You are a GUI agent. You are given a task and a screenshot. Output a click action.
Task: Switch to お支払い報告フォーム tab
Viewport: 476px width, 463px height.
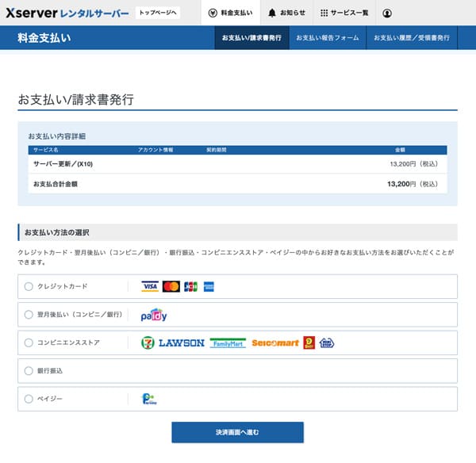click(x=328, y=37)
